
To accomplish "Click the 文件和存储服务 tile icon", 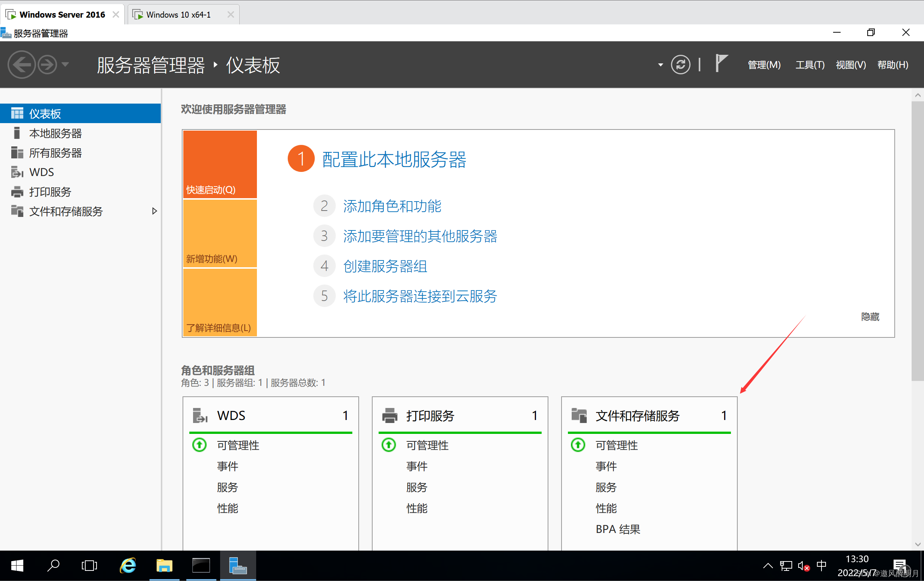I will 579,416.
